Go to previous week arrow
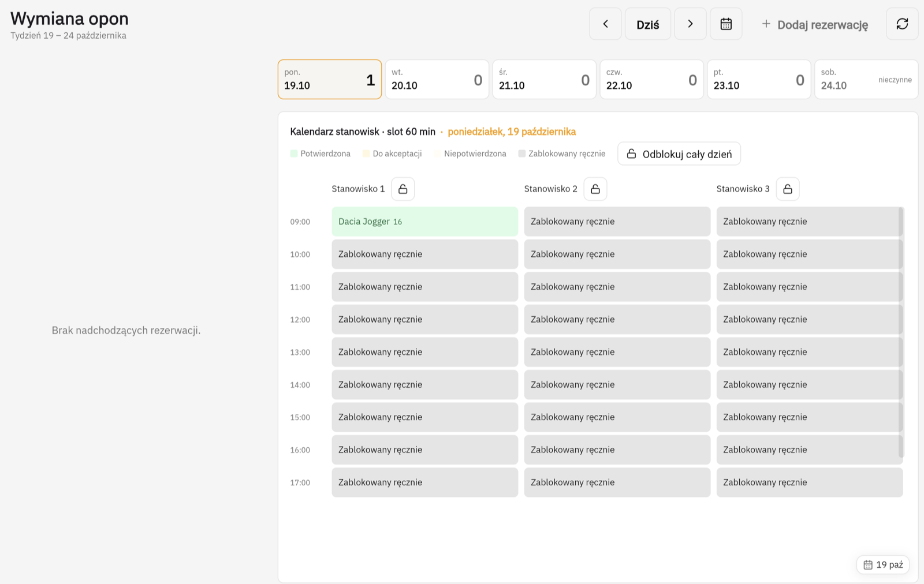The image size is (924, 584). [x=605, y=24]
